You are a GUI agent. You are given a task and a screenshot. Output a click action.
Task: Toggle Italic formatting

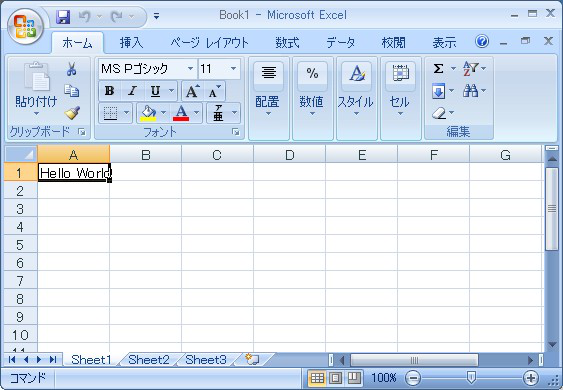pos(132,91)
